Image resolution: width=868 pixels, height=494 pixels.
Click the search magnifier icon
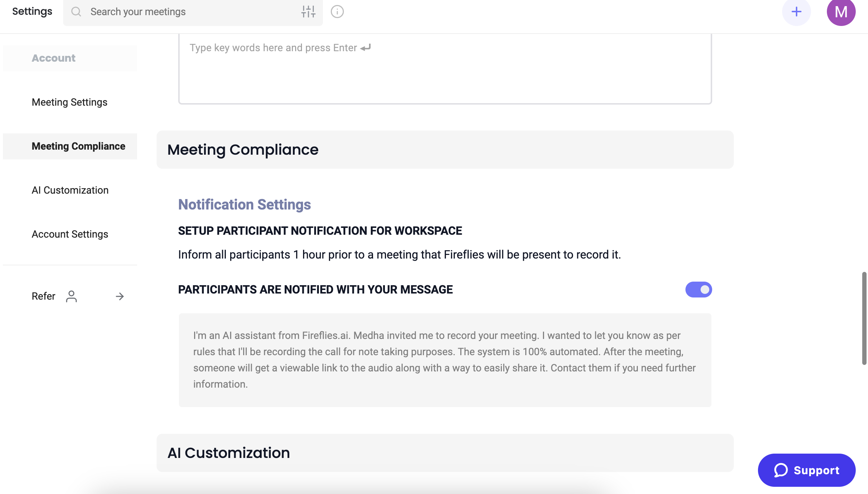[x=76, y=12]
